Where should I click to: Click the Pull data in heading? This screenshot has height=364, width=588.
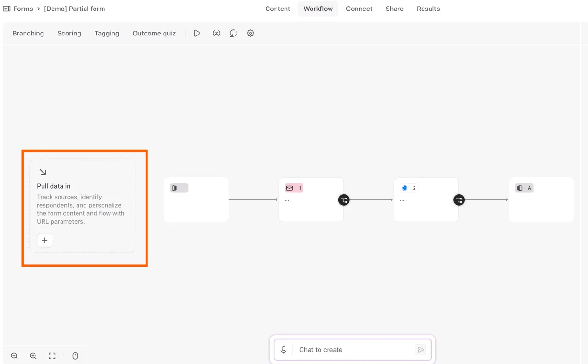click(x=54, y=186)
